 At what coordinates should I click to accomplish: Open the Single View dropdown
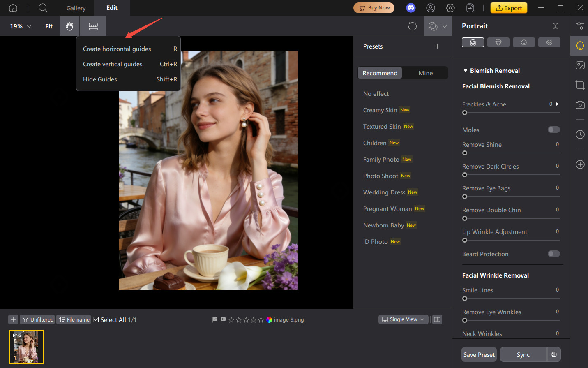[x=403, y=319]
